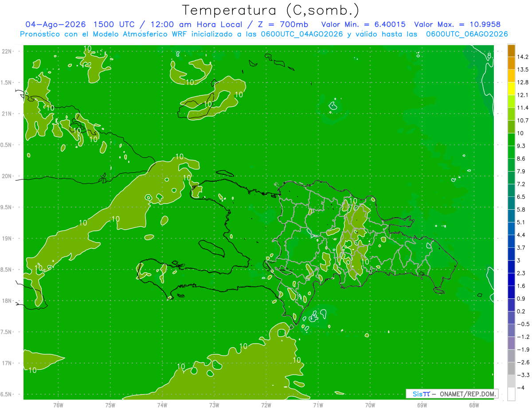532x411 pixels.
Task: Pick the orange swatch between 13.5 and 14.2
Action: [511, 63]
